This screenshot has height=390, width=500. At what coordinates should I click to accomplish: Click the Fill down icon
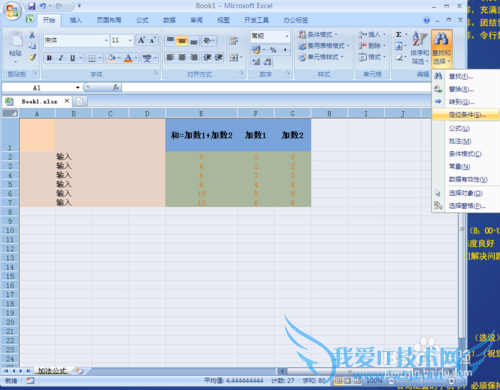tap(399, 46)
